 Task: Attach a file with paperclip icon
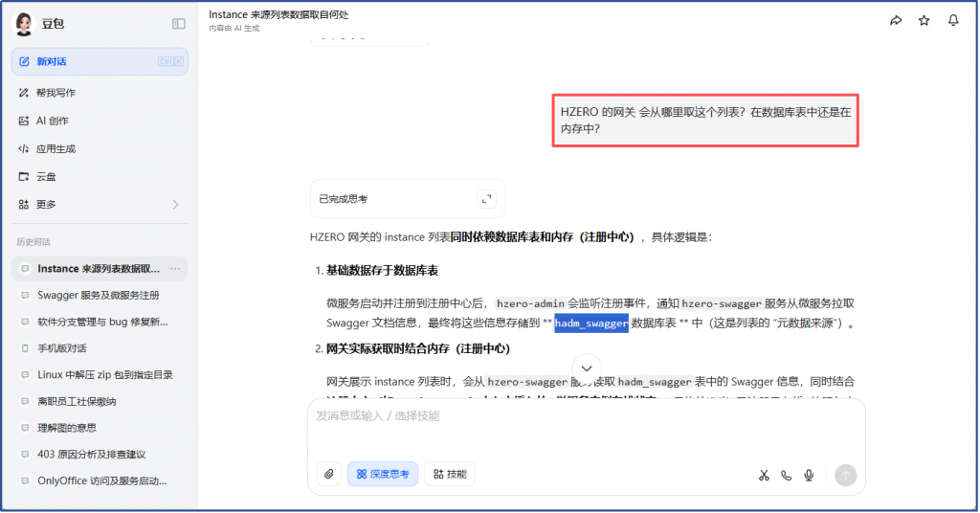pos(328,474)
